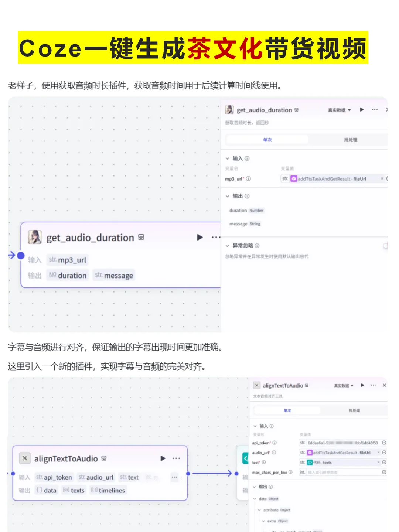Close the alignTextToAudio panel
Screen dimensions: 399x532
(x=384, y=385)
